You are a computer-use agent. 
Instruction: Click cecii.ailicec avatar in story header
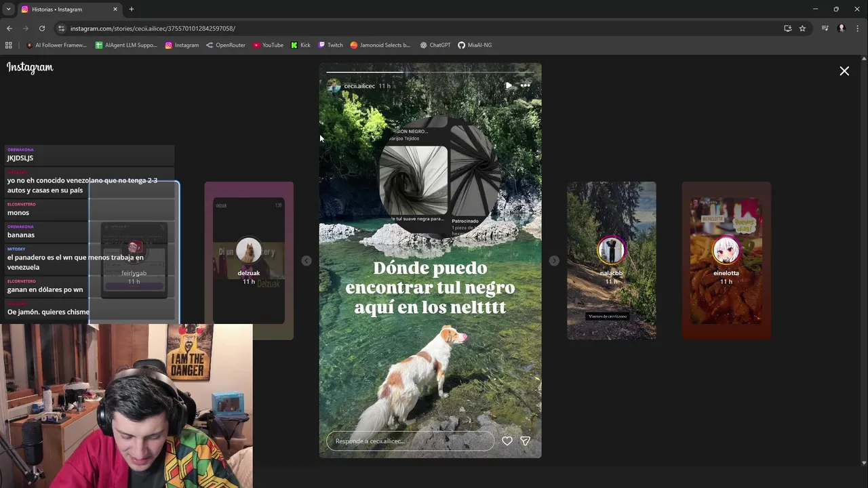334,86
